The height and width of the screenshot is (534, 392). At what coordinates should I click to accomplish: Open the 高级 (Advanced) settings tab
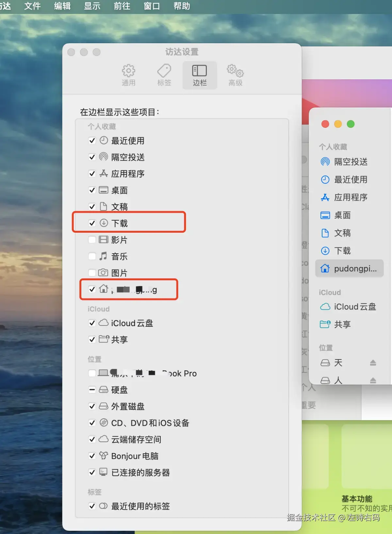tap(235, 75)
